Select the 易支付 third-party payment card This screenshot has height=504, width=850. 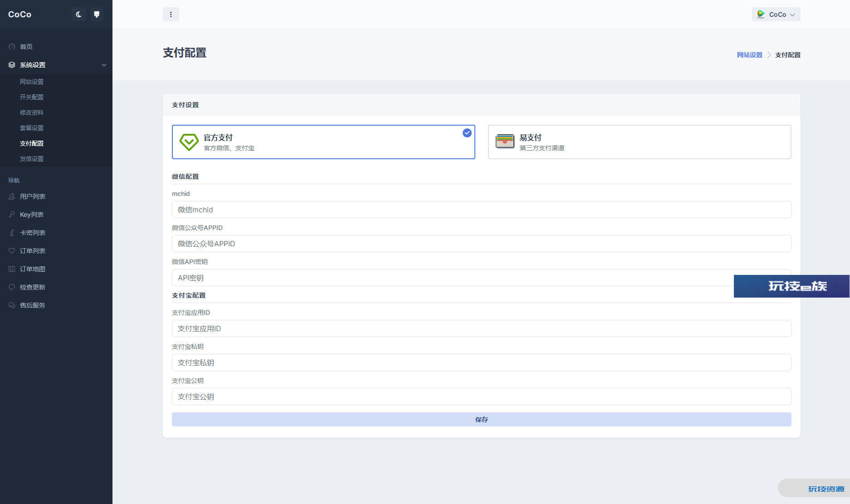point(640,142)
